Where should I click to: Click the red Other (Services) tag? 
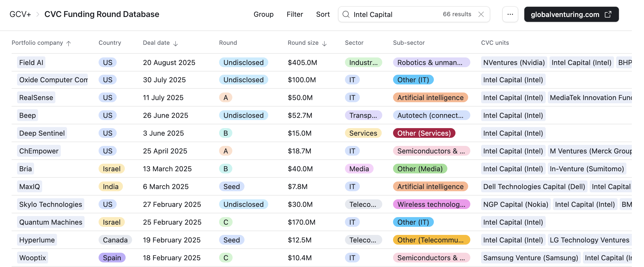pyautogui.click(x=424, y=133)
